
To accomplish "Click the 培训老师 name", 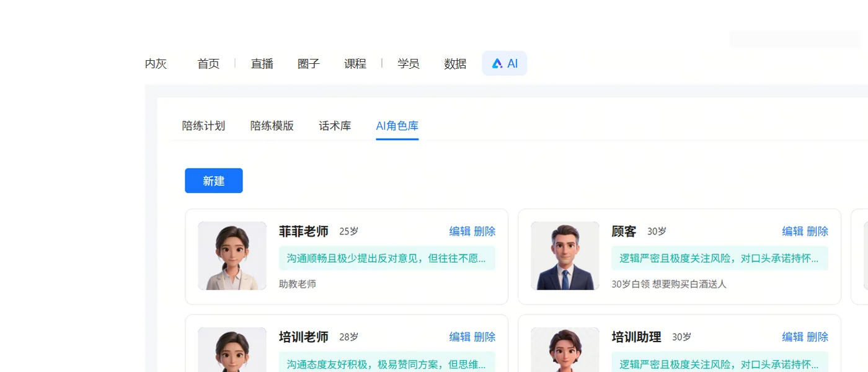I will [304, 337].
